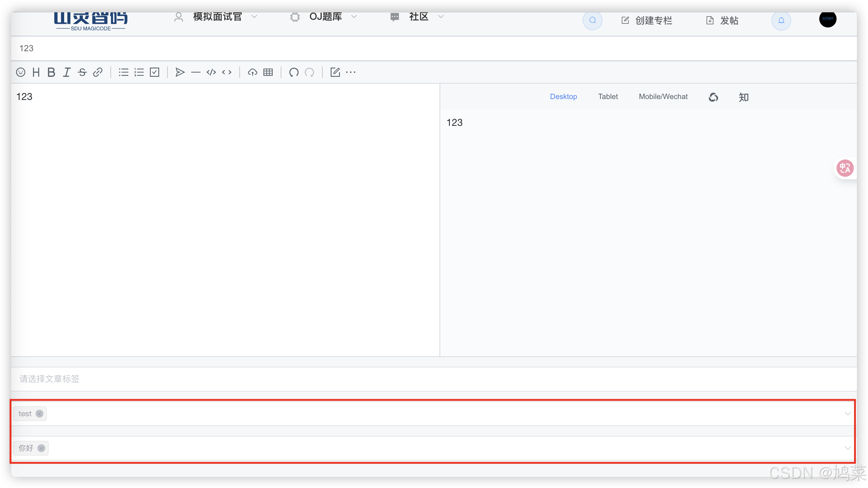
Task: Insert a hyperlink using the link icon
Action: (x=98, y=72)
